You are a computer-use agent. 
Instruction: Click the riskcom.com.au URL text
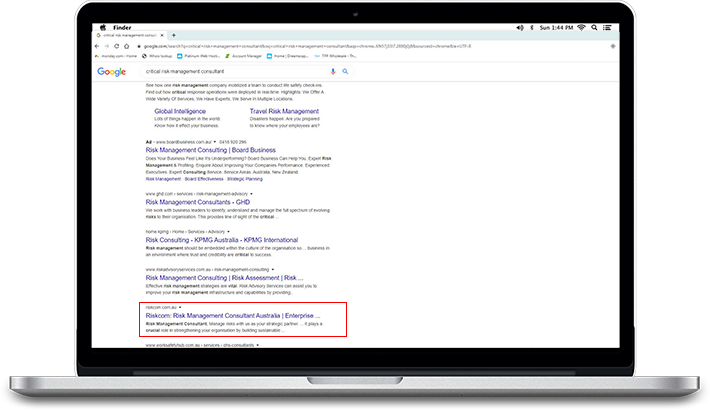[161, 307]
